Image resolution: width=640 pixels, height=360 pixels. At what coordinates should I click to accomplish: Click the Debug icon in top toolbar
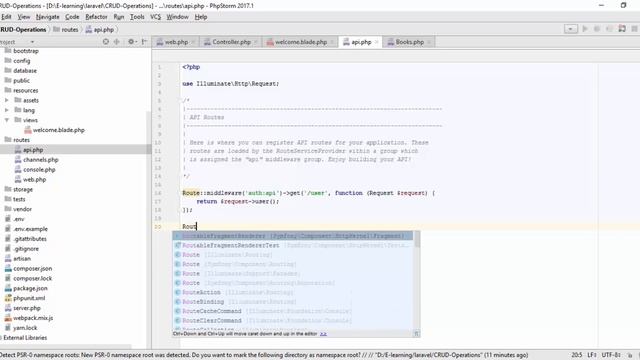[x=597, y=29]
